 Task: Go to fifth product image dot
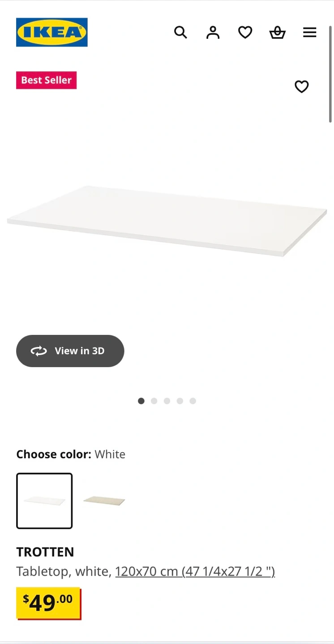[x=193, y=401]
